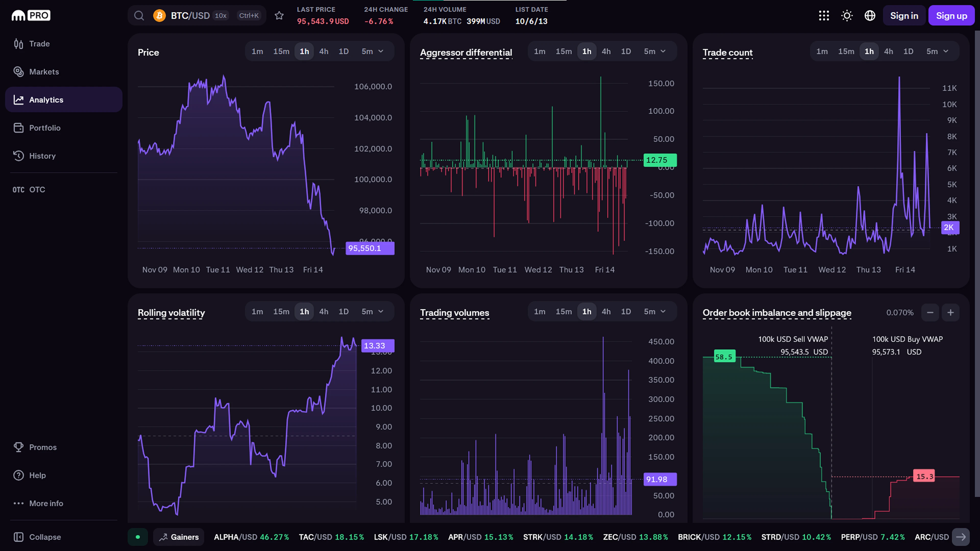Image resolution: width=980 pixels, height=551 pixels.
Task: Favorite BTC/USD with the star icon
Action: tap(279, 16)
